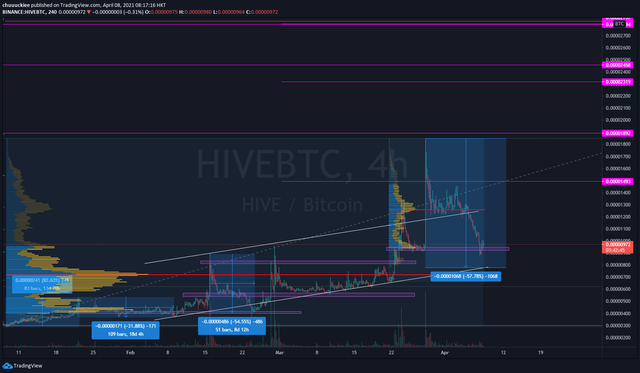Screen dimensions: 640x373
Task: Click the -31.88% measurement label, 109 bars
Action: coord(125,330)
